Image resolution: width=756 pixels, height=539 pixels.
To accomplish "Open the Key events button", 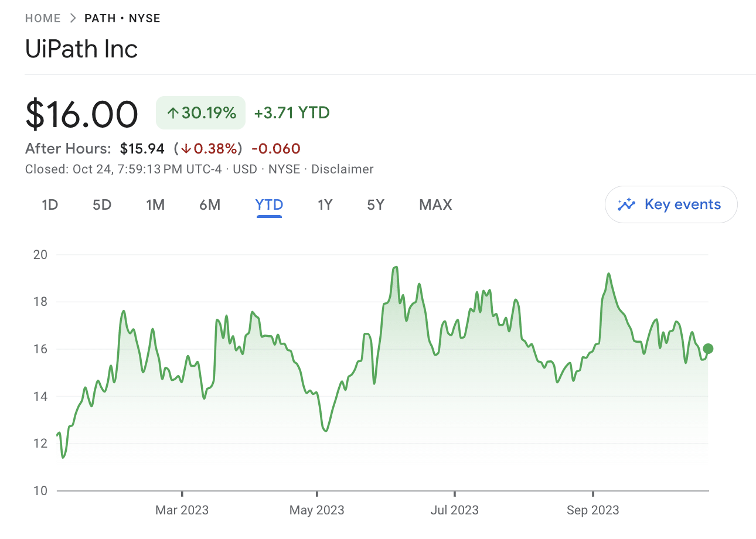I will (x=671, y=204).
